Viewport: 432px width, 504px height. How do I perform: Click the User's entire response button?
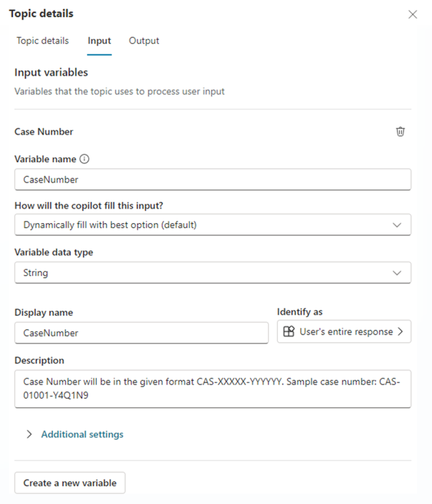tap(345, 332)
